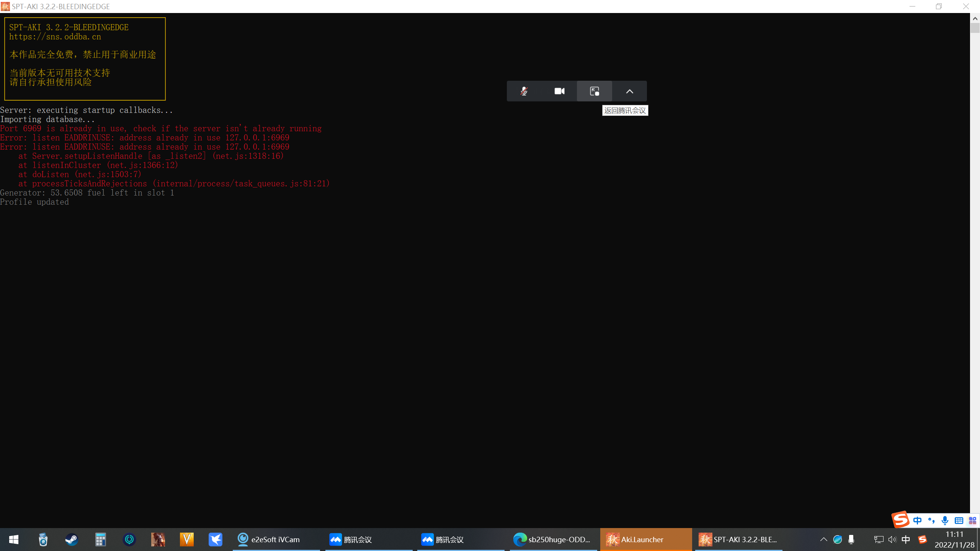Screen dimensions: 980x551
Task: Switch to e2eSoft iVCam window
Action: click(x=276, y=540)
